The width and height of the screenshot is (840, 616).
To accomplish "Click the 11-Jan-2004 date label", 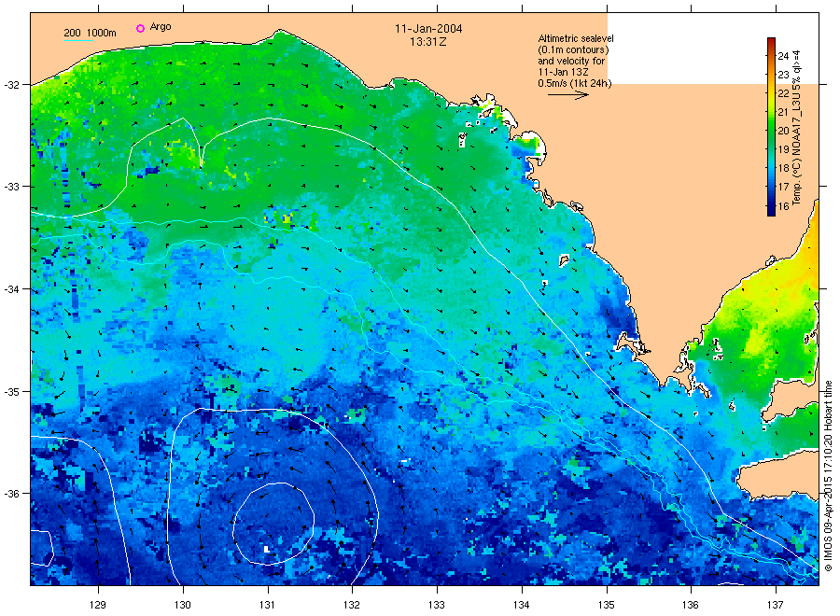I will tap(428, 29).
